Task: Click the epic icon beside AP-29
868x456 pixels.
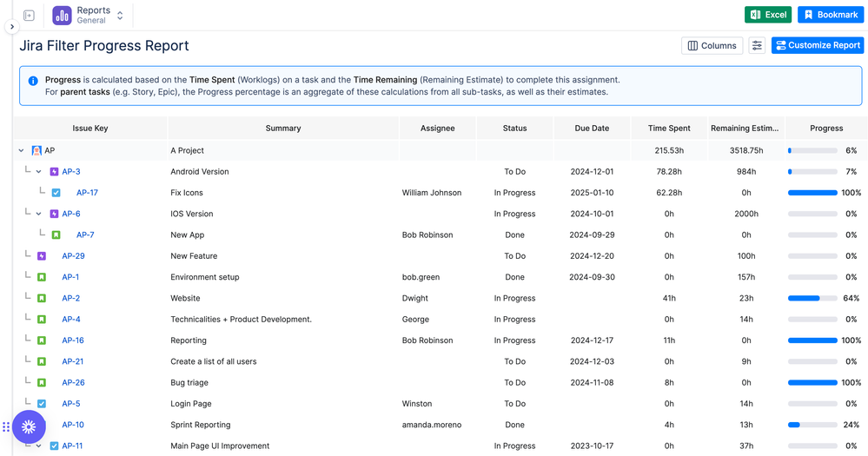Action: [x=42, y=255]
